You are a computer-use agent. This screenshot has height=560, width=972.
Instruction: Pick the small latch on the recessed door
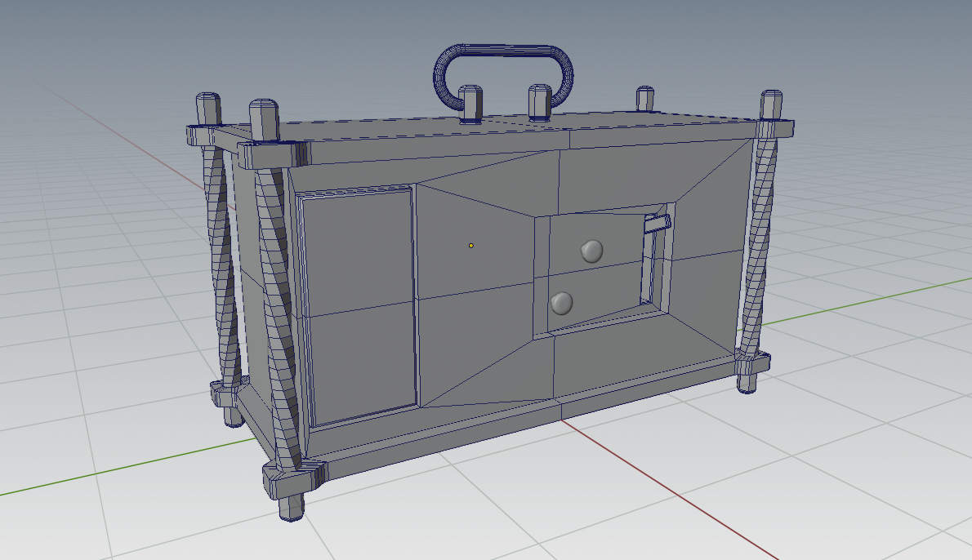[657, 222]
